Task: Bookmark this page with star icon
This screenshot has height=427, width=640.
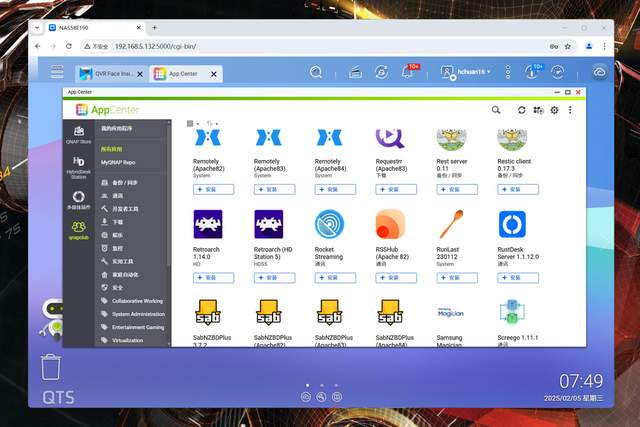Action: 568,47
